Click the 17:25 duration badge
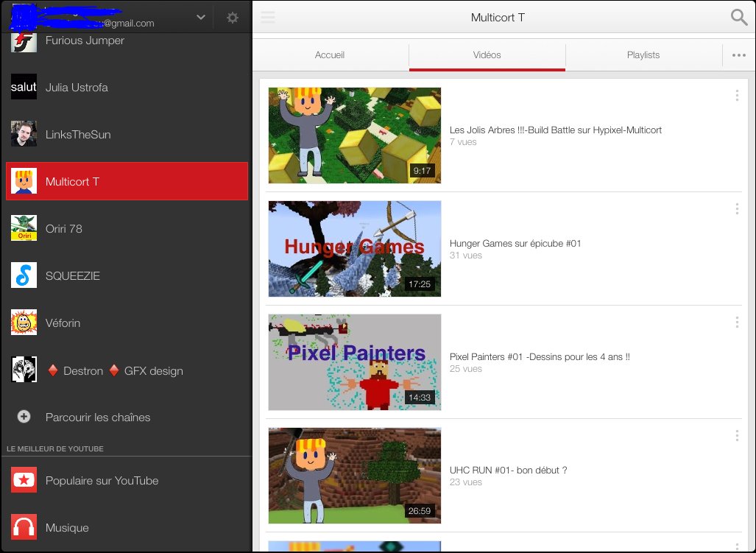 coord(420,284)
